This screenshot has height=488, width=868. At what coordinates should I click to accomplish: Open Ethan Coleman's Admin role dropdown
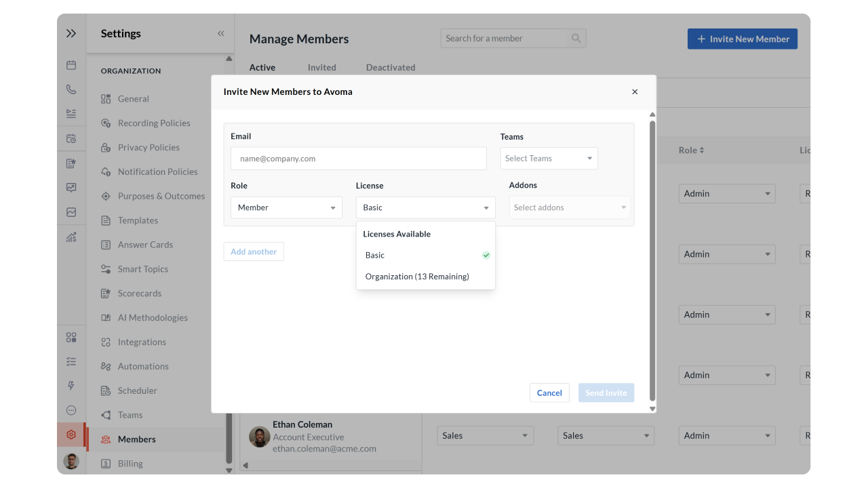727,435
